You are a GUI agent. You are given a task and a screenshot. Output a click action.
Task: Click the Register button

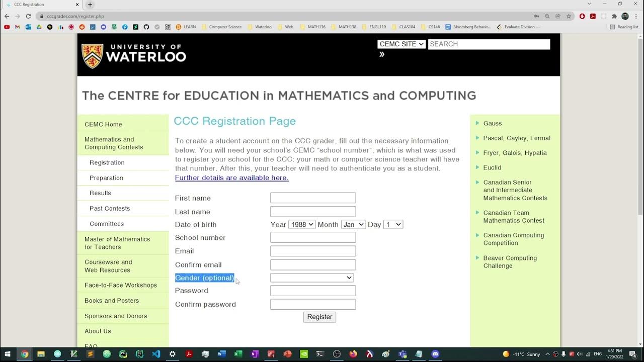319,317
